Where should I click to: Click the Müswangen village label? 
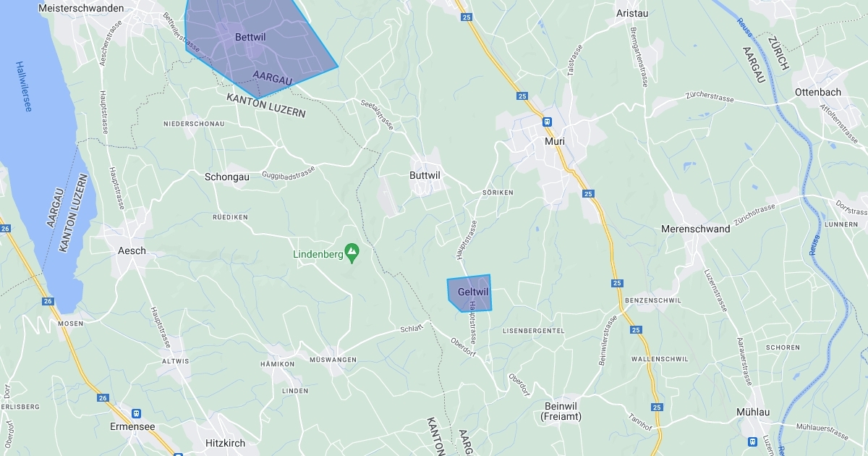pos(333,360)
